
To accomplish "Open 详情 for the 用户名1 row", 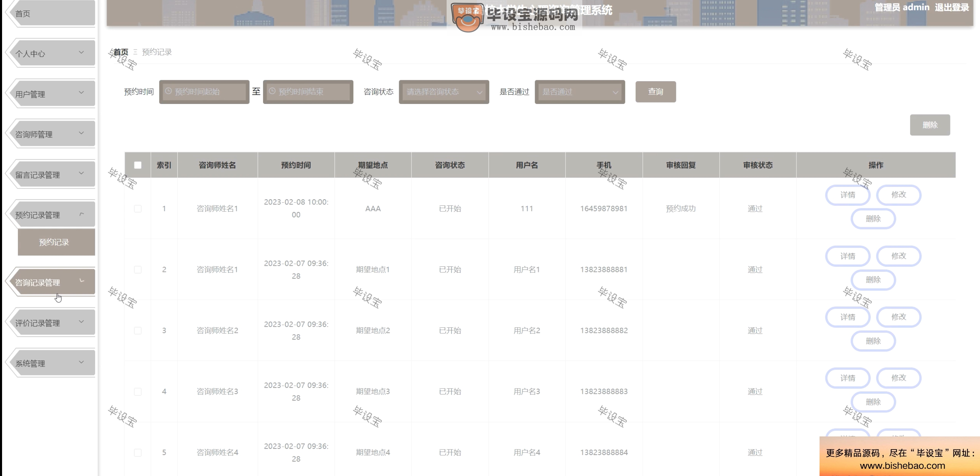I will tap(848, 256).
